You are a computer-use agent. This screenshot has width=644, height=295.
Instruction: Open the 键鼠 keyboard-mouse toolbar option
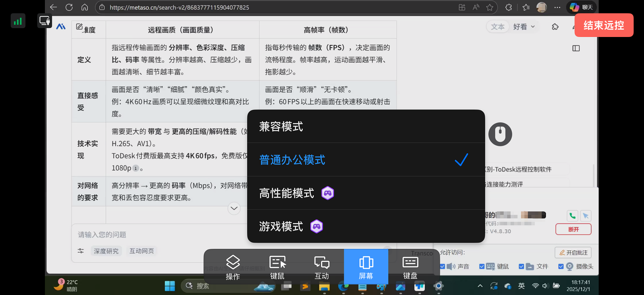pyautogui.click(x=277, y=267)
